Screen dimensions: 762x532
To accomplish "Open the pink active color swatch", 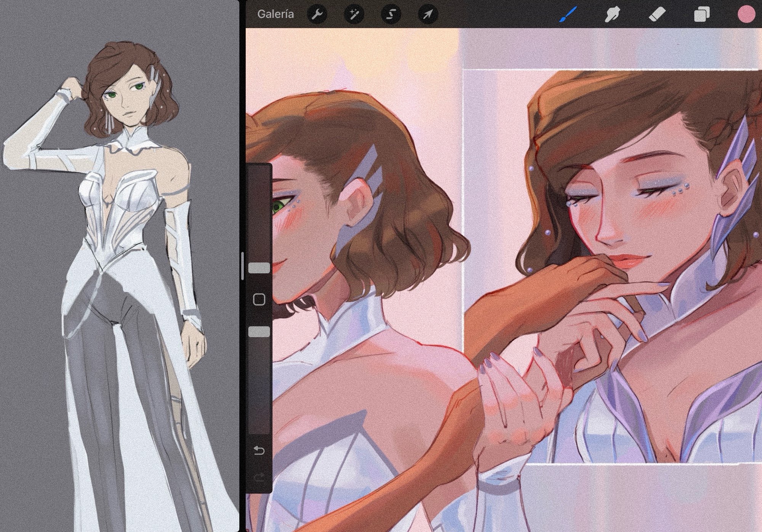I will pos(746,14).
